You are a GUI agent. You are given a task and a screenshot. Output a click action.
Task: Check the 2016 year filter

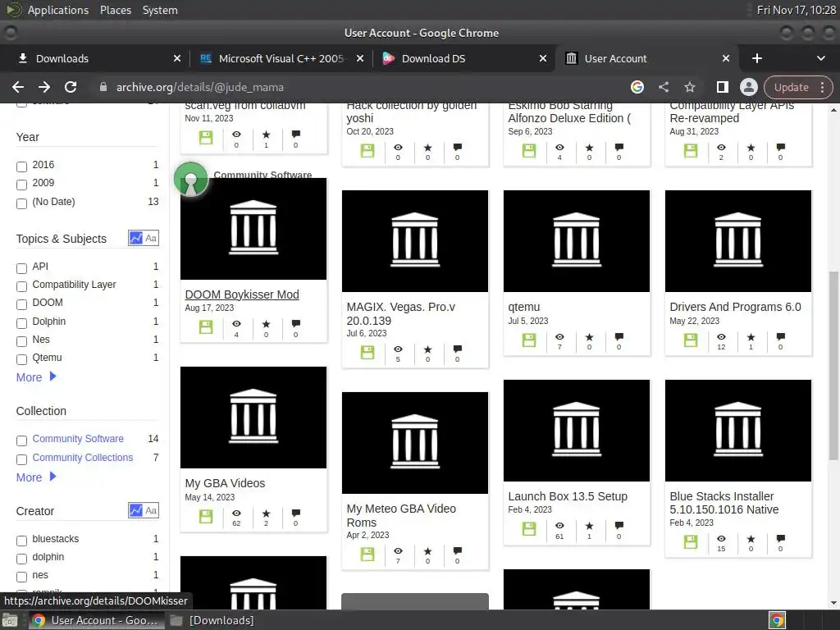tap(21, 167)
